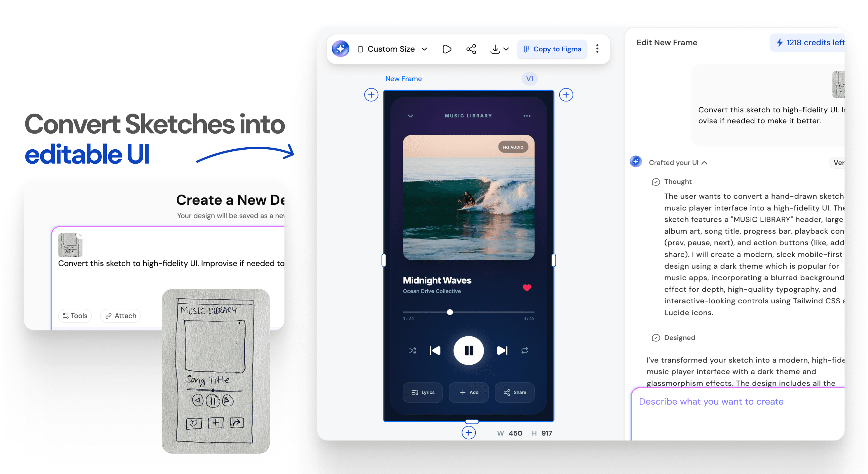Click the play preview icon in toolbar
This screenshot has width=868, height=474.
447,49
